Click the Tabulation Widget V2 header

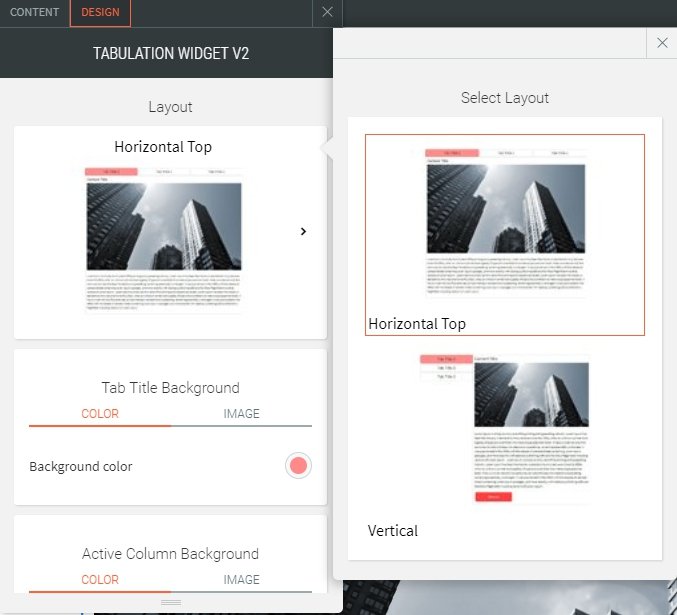pyautogui.click(x=171, y=53)
